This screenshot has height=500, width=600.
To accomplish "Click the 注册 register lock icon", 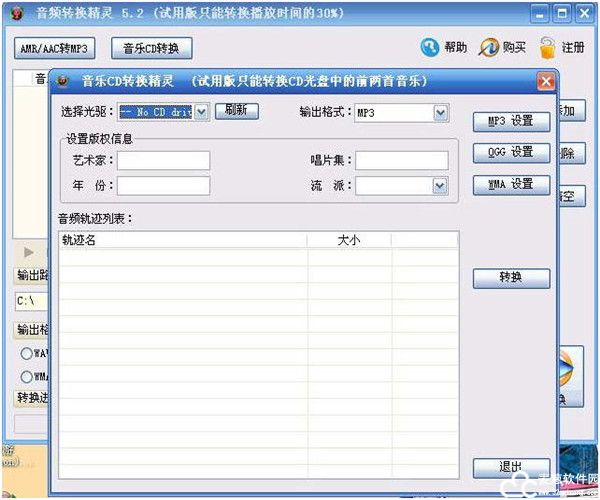I will tap(548, 48).
